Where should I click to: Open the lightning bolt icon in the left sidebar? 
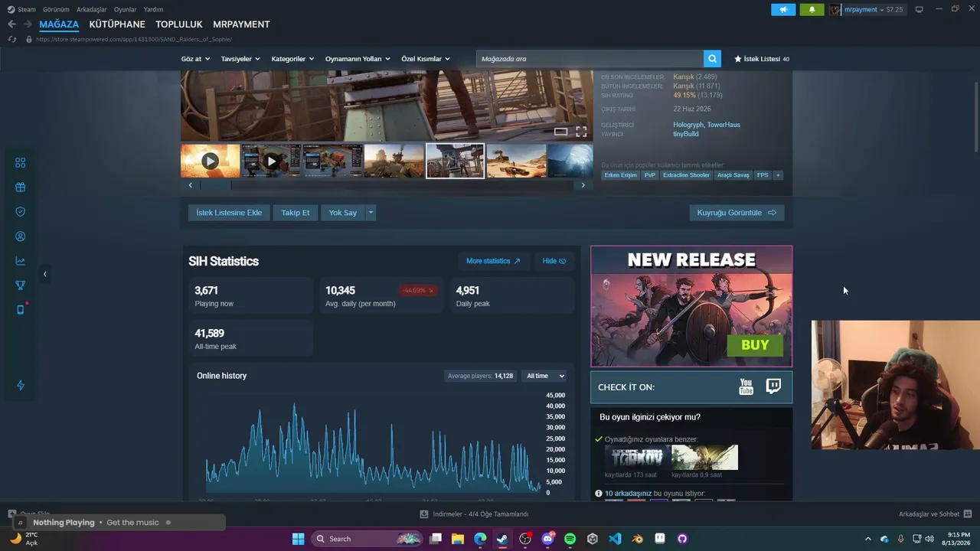(21, 385)
